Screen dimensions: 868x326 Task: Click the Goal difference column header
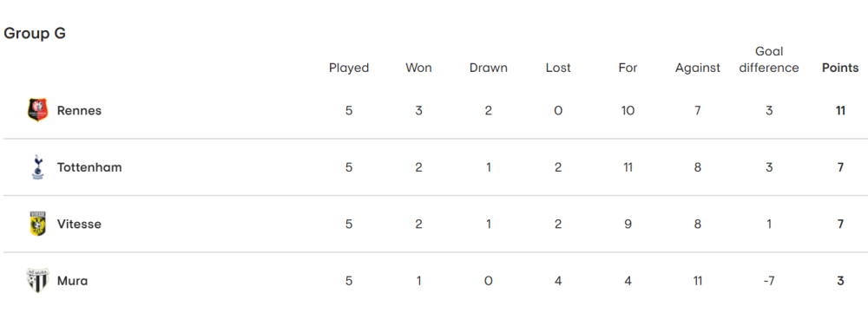coord(769,60)
